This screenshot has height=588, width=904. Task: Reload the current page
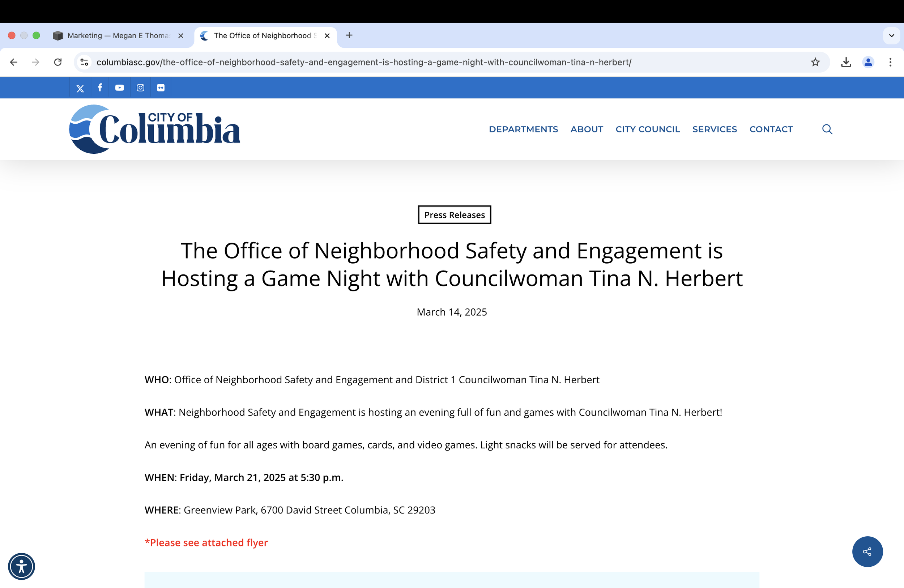click(x=58, y=62)
